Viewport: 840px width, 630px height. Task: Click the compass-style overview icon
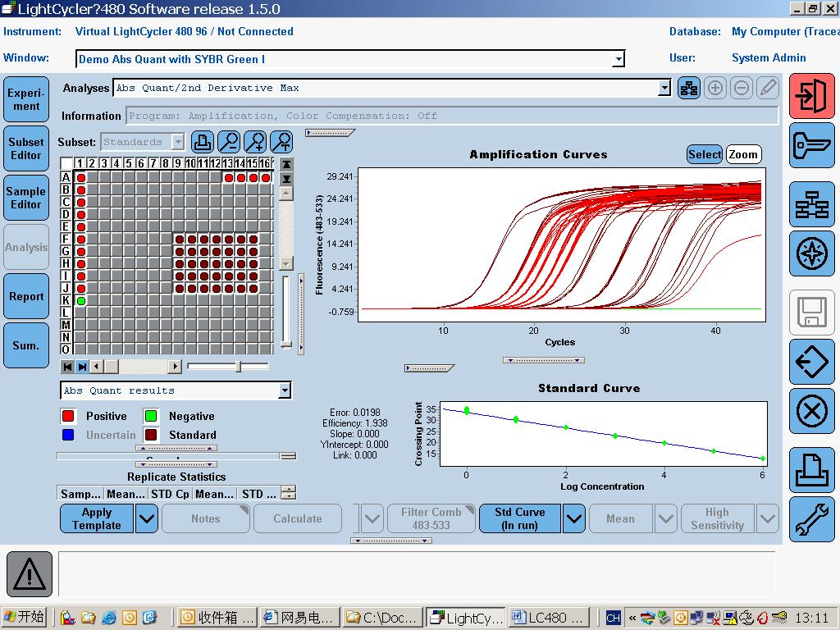click(811, 253)
